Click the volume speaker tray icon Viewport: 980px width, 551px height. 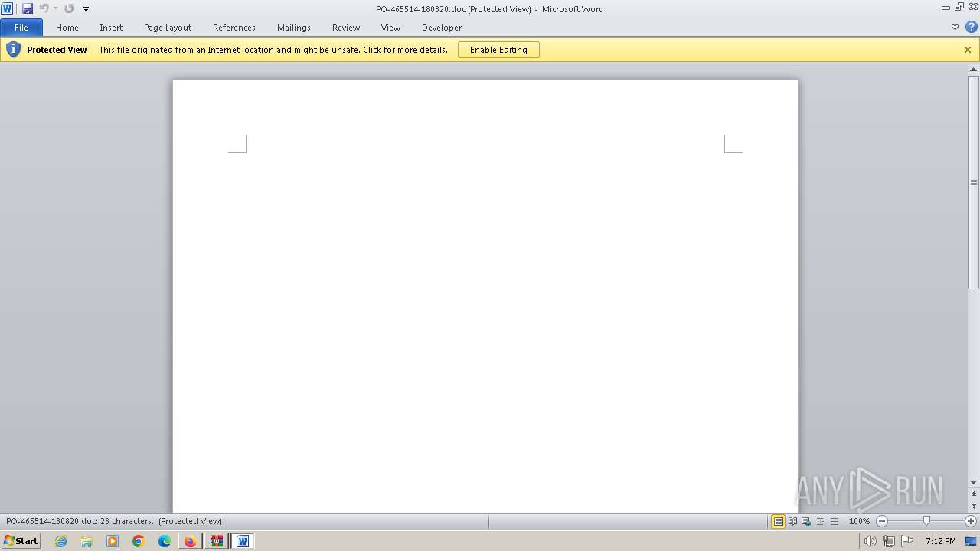tap(871, 541)
